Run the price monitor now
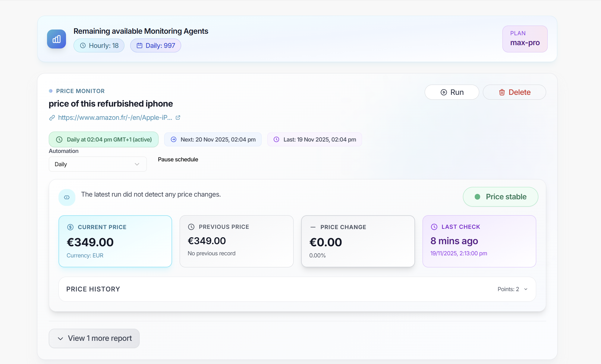601x364 pixels. pyautogui.click(x=452, y=92)
